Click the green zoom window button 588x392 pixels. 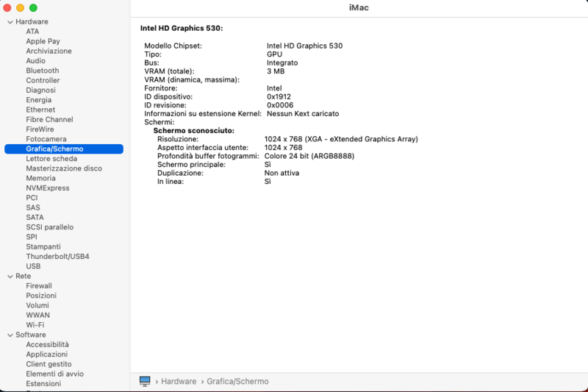33,7
